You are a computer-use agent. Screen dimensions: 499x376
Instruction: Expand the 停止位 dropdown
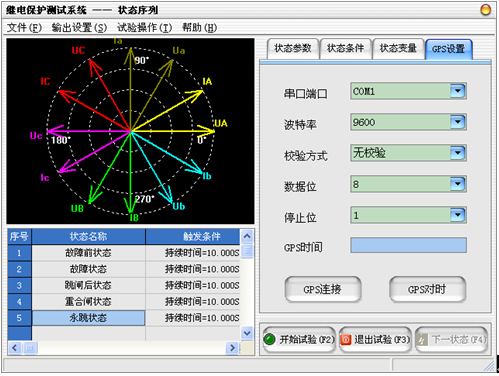click(x=457, y=215)
